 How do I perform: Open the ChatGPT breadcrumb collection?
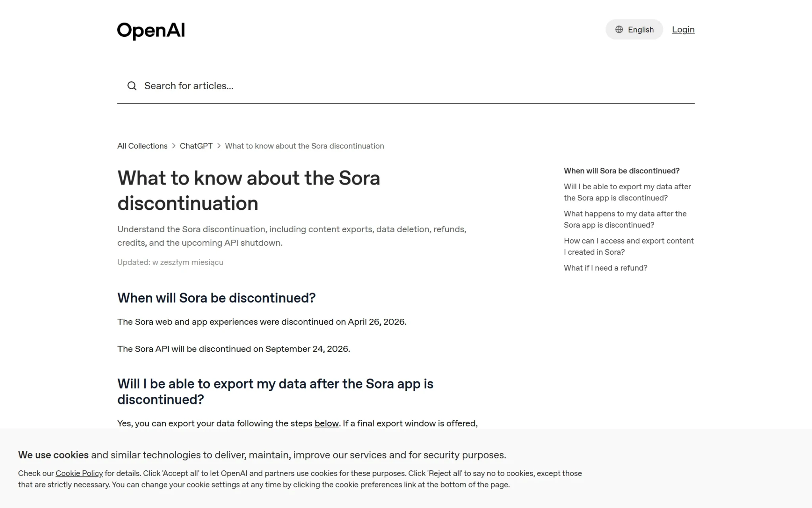click(196, 146)
